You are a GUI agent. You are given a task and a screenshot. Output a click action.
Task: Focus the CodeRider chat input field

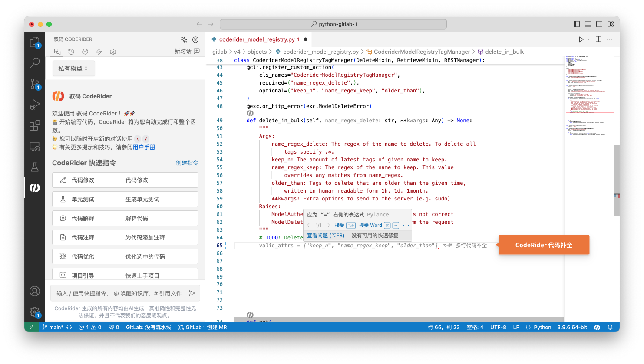119,293
